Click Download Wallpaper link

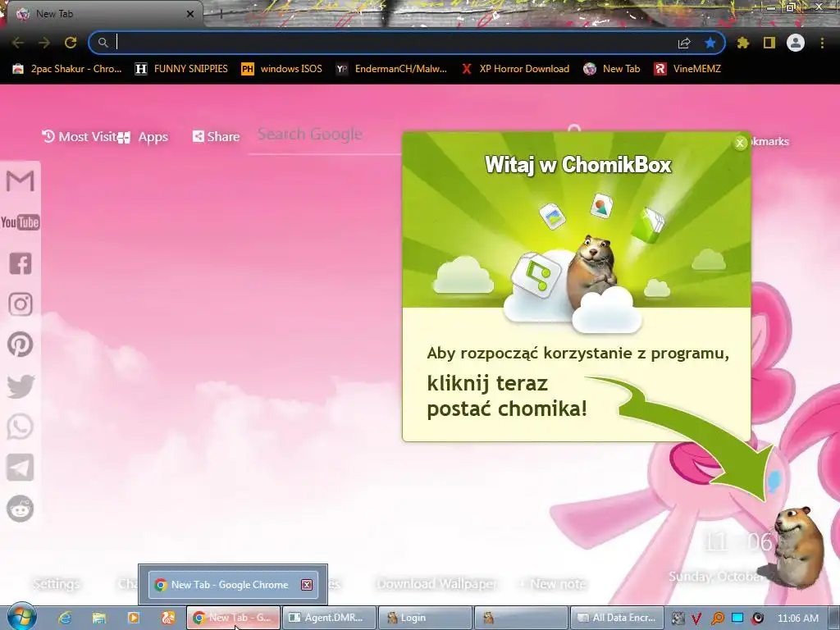[437, 583]
